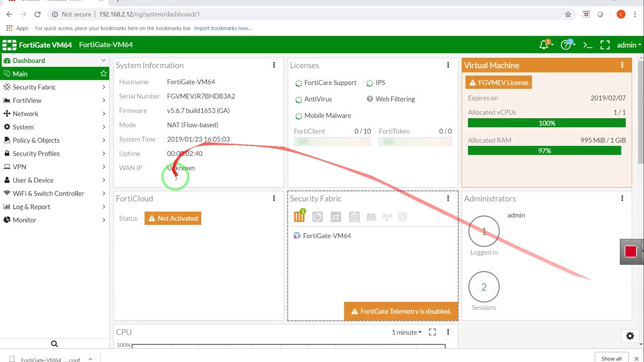Open the VPN sidebar menu
The image size is (644, 362).
pyautogui.click(x=54, y=167)
